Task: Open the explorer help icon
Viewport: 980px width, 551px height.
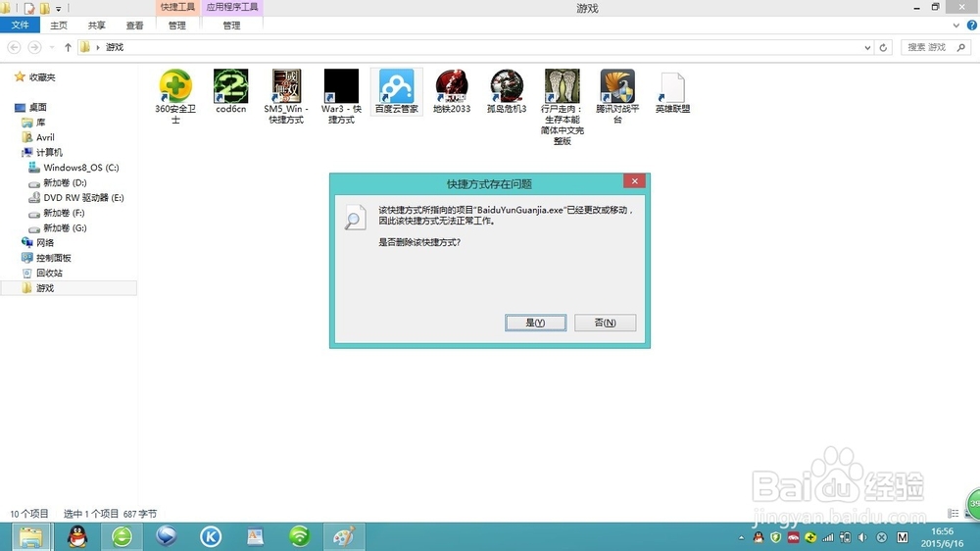Action: (972, 25)
